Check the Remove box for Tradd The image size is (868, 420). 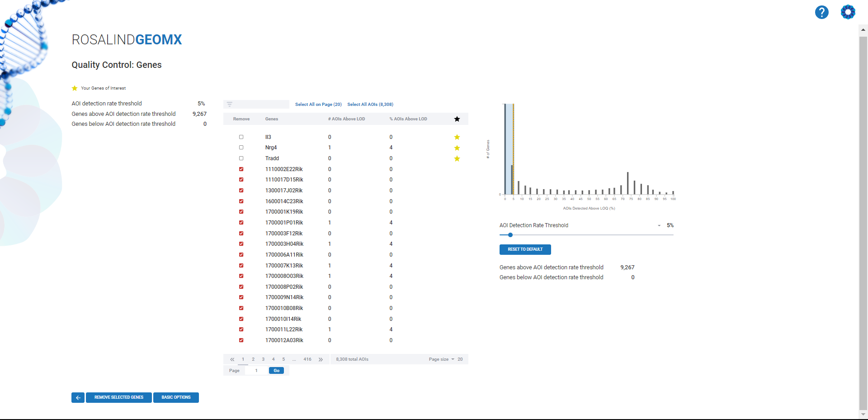241,158
